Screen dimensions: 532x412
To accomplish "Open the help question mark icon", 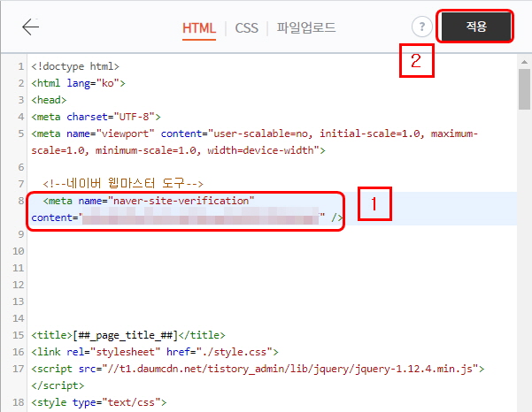I will pos(421,27).
